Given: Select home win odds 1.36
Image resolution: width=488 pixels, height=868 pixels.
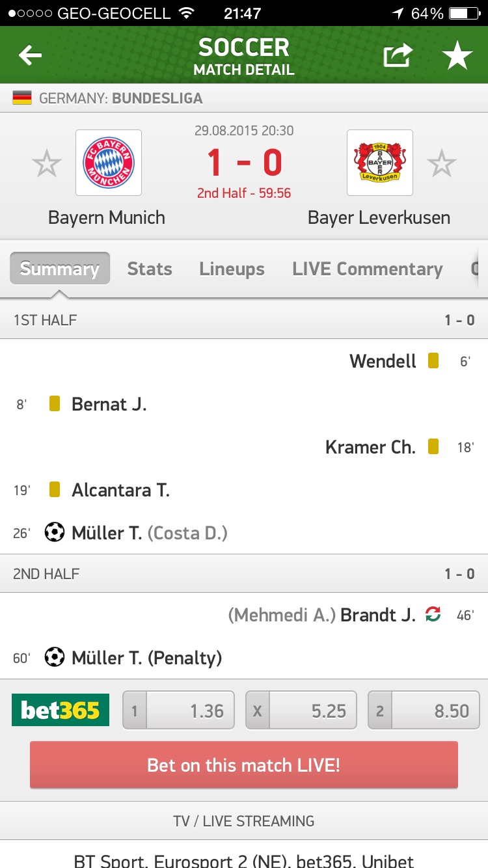Looking at the screenshot, I should click(179, 710).
